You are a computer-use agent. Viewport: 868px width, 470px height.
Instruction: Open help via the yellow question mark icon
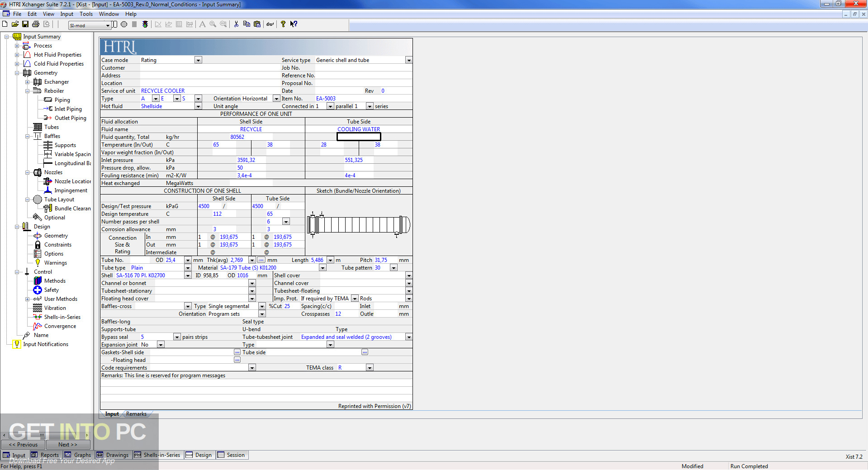(x=283, y=24)
